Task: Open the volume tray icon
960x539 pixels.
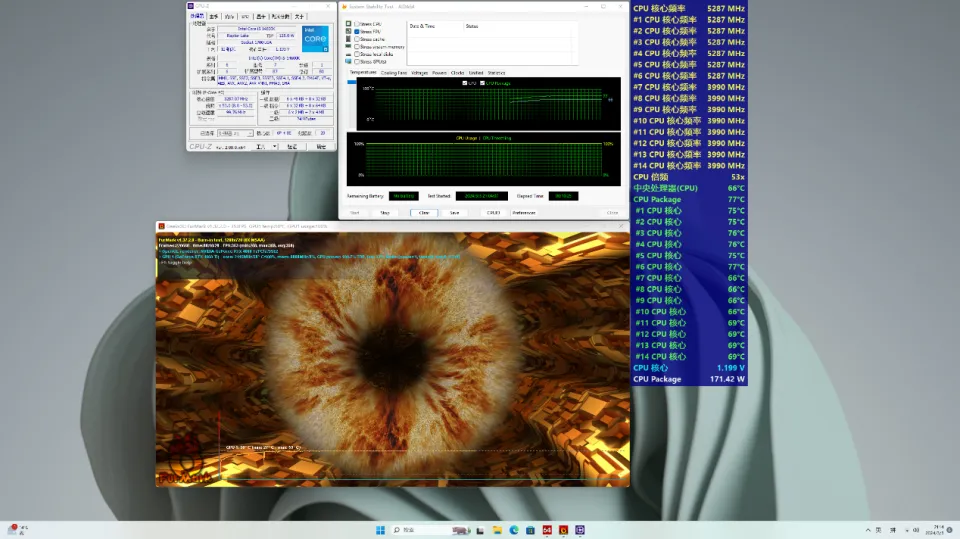Action: click(916, 530)
